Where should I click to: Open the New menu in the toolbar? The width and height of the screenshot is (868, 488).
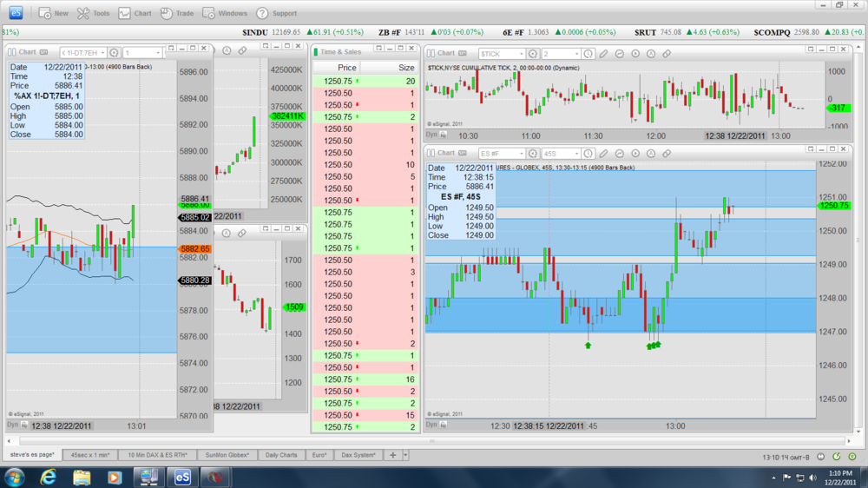tap(53, 13)
